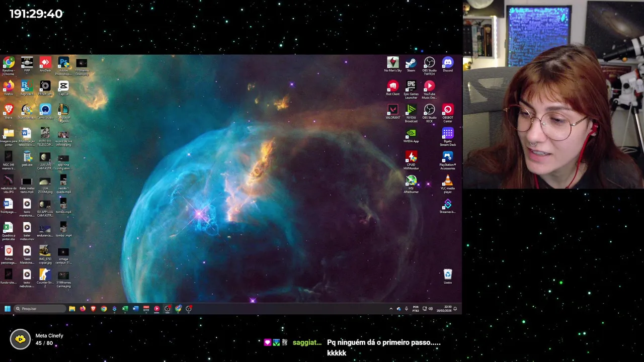Viewport: 644px width, 362px height.
Task: Launch Streamer.bot desktop shortcut
Action: pos(448,206)
